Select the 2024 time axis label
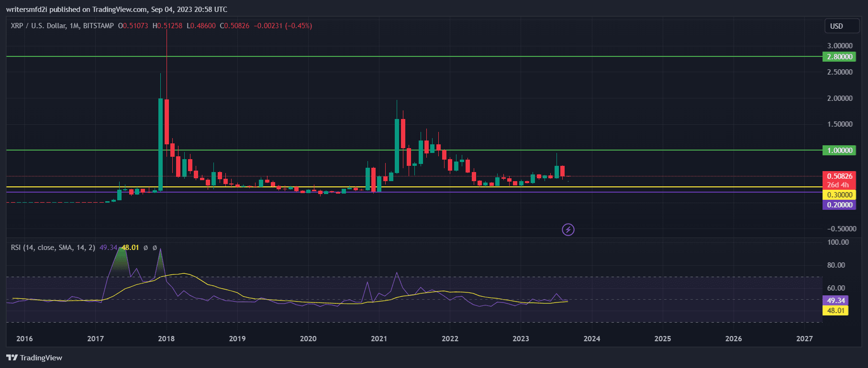868x368 pixels. coord(591,339)
